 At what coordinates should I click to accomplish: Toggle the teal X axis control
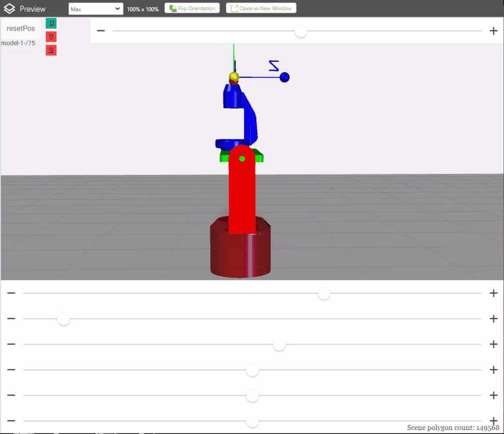50,23
